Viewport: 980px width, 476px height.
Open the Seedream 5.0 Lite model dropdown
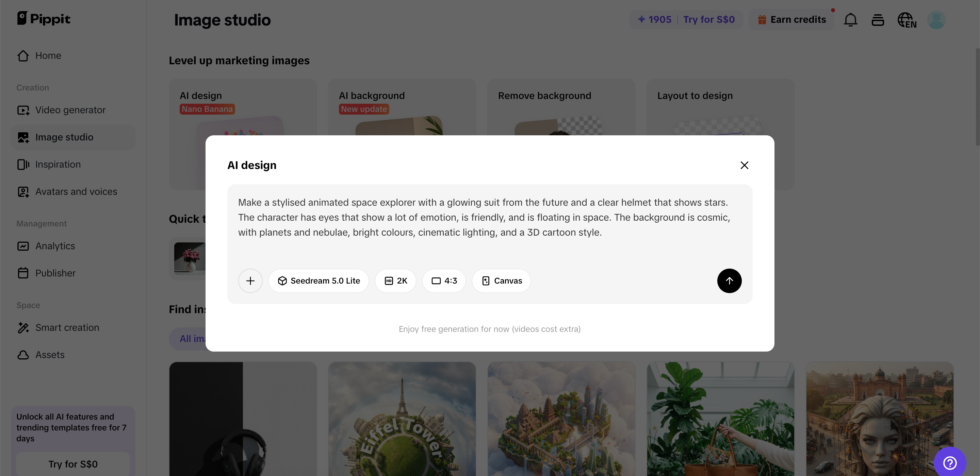point(318,280)
